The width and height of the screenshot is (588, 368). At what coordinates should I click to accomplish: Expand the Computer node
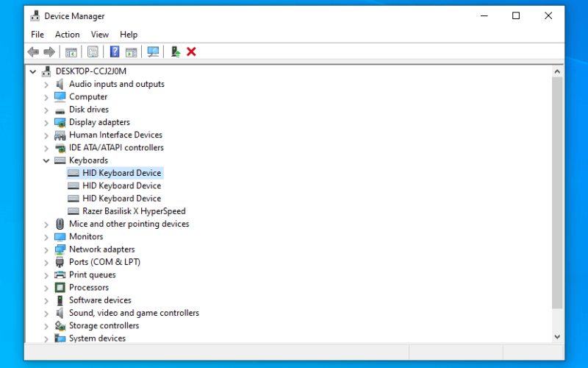46,98
